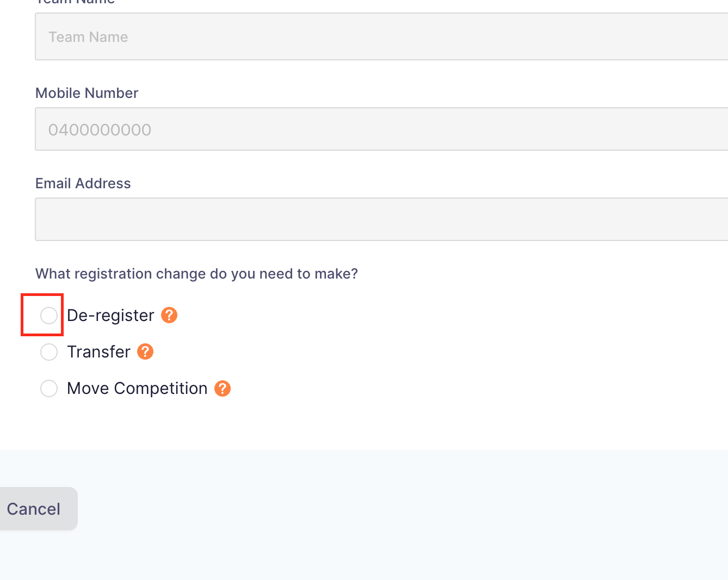Open the De-register help question icon

[x=169, y=315]
